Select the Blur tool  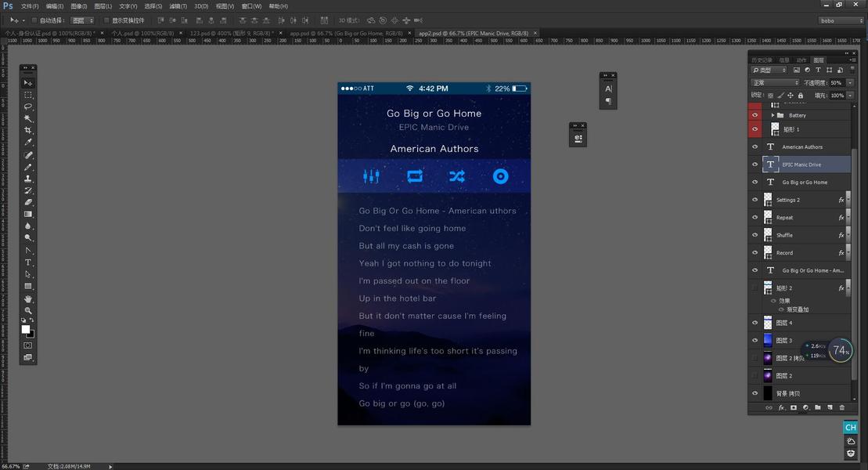click(27, 226)
